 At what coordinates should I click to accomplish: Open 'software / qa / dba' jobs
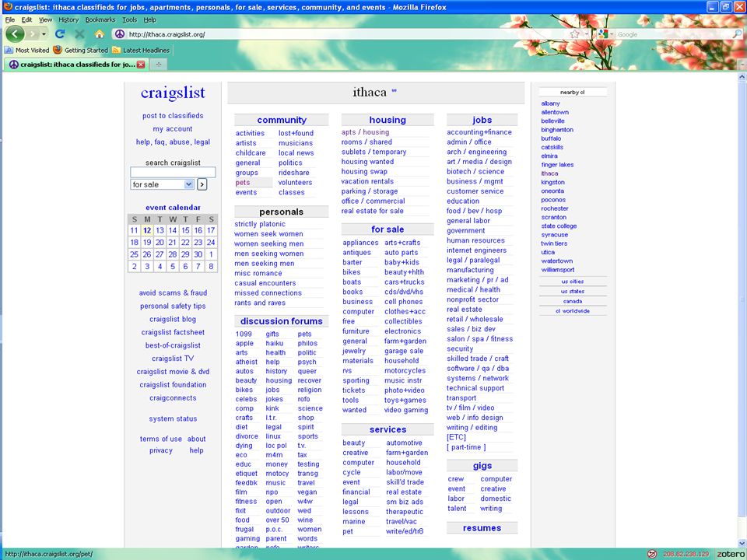pyautogui.click(x=478, y=368)
